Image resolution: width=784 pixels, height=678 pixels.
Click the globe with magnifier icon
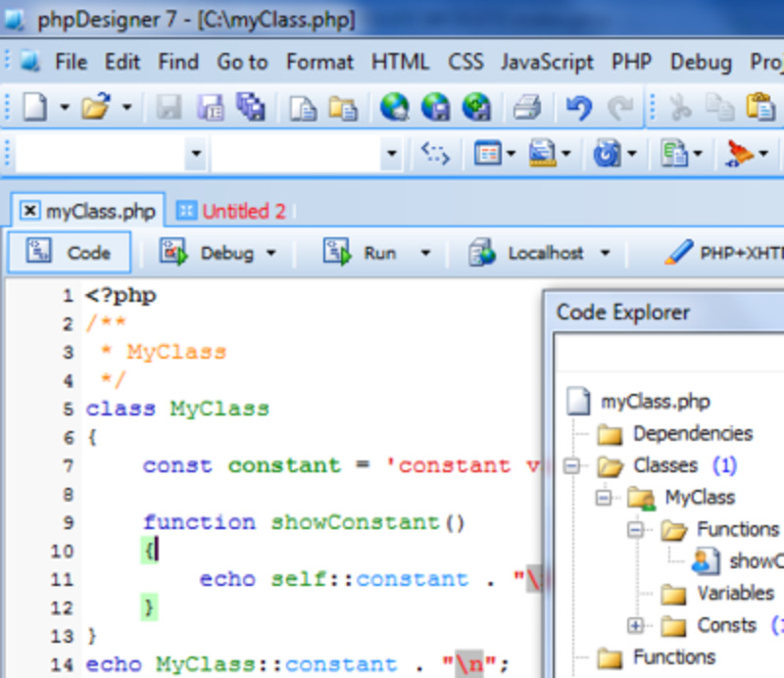[395, 107]
